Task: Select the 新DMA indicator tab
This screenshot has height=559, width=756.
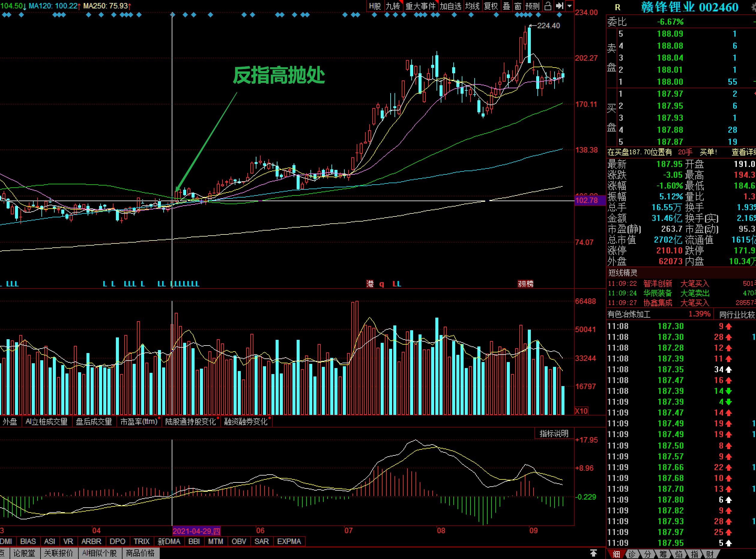Action: tap(169, 541)
